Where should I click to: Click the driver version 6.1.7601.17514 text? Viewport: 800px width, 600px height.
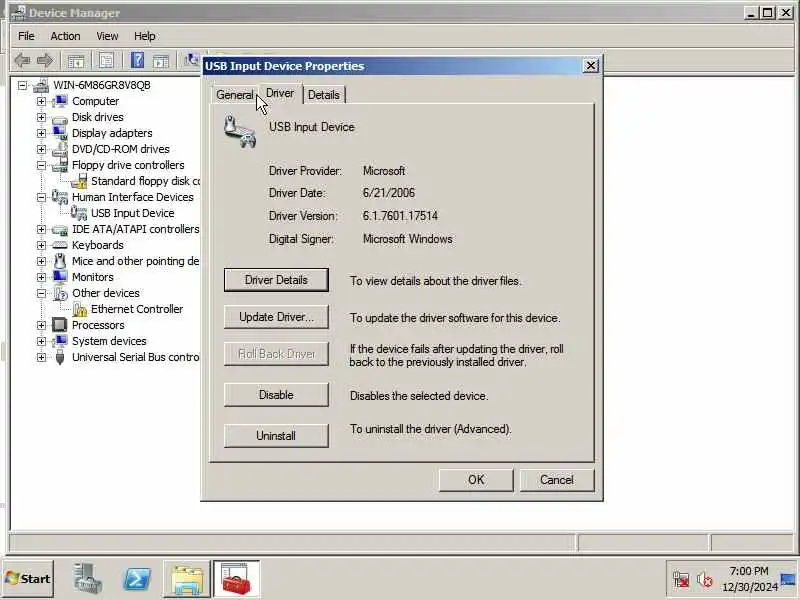[x=400, y=216]
